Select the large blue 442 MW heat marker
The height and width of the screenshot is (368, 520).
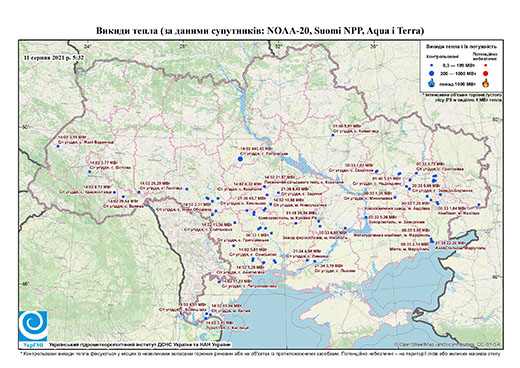240,159
